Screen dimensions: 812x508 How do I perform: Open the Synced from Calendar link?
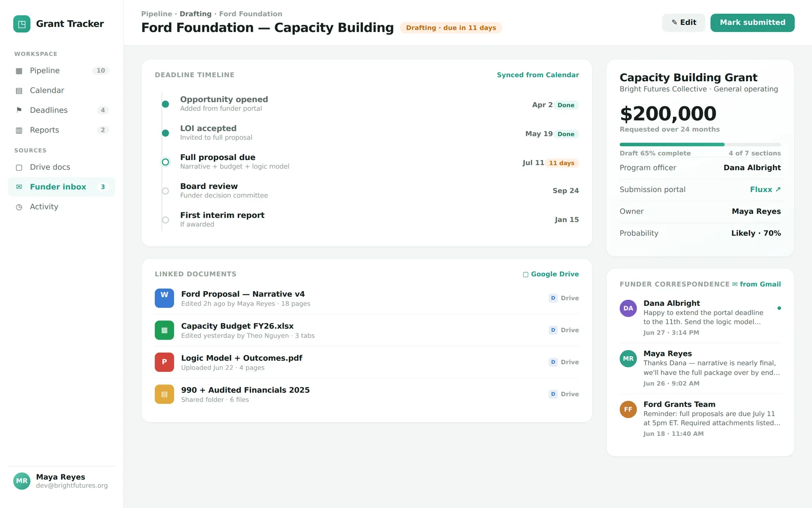pos(538,75)
